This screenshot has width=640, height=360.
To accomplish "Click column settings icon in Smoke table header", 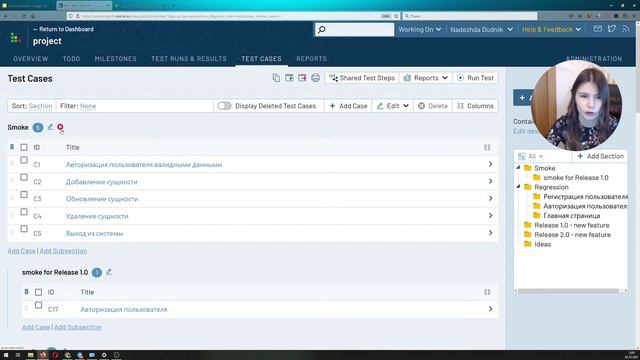I will tap(487, 147).
